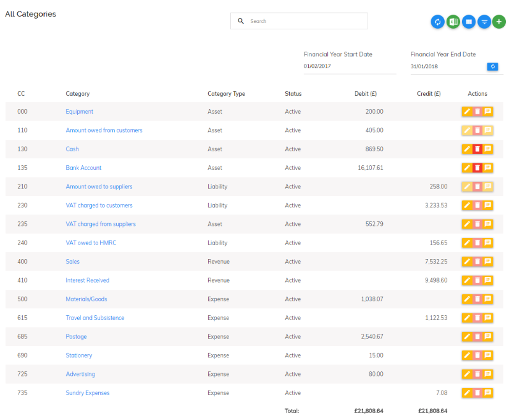Image resolution: width=513 pixels, height=420 pixels.
Task: Export categories with the green Excel icon
Action: 453,22
